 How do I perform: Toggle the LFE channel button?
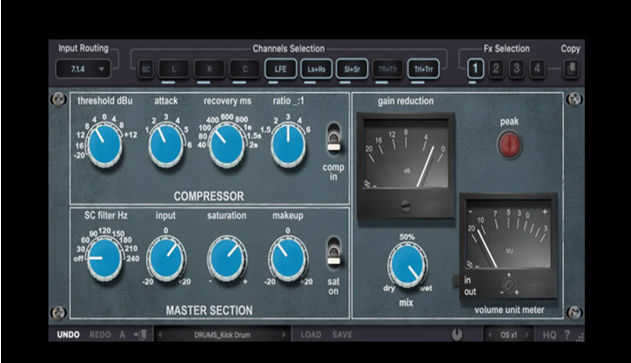click(x=280, y=69)
